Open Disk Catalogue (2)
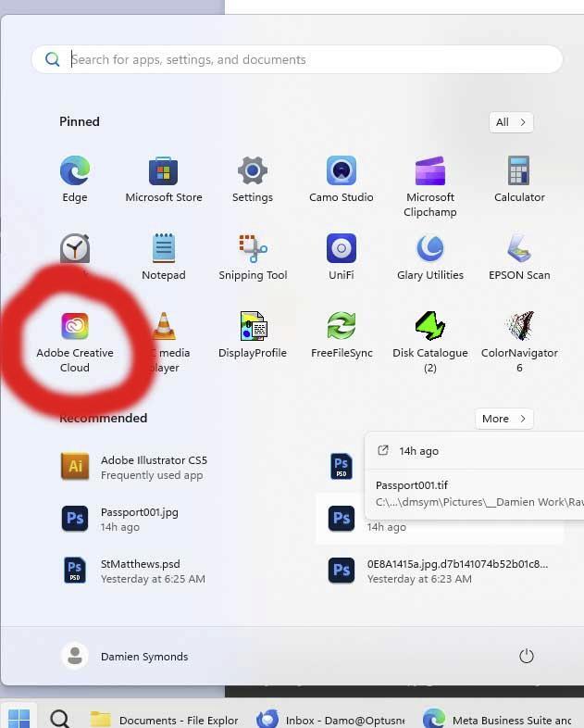Image resolution: width=584 pixels, height=728 pixels. pos(430,343)
